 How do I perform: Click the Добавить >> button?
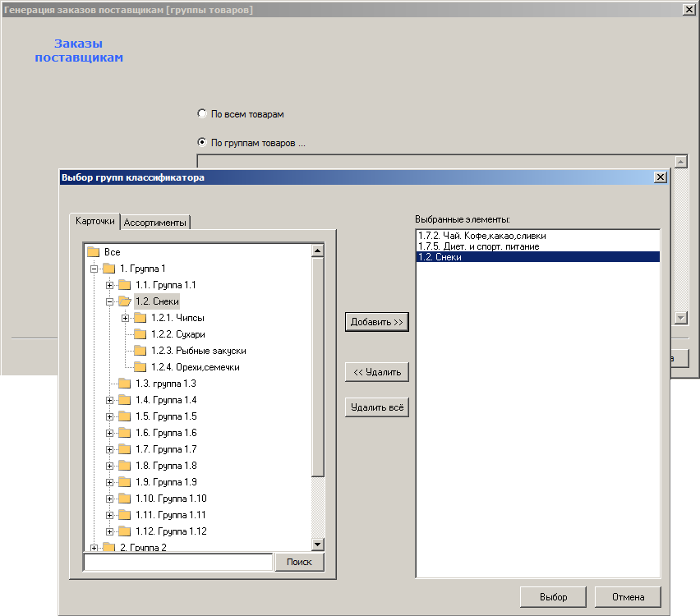click(377, 322)
